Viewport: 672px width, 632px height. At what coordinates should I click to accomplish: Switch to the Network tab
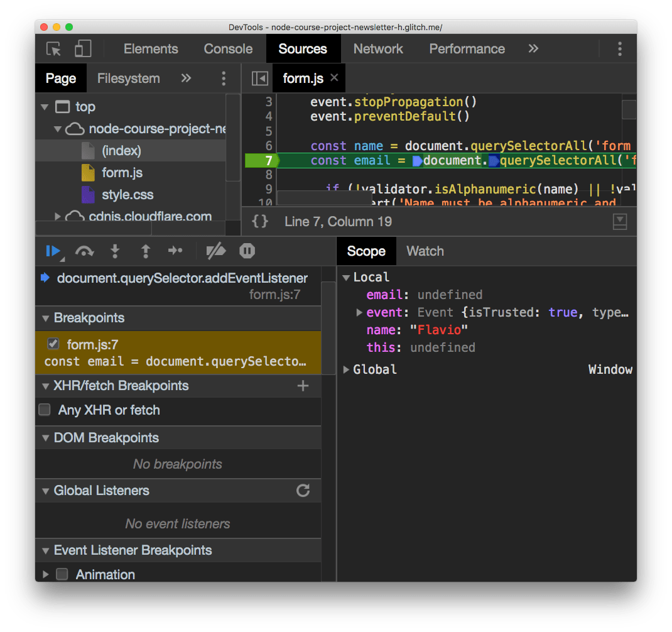click(378, 49)
